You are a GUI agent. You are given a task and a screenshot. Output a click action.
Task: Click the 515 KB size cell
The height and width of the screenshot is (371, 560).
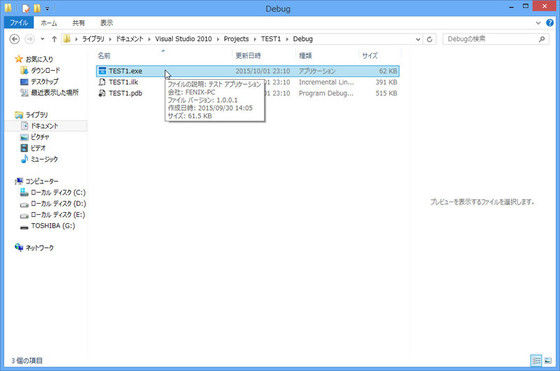[386, 93]
